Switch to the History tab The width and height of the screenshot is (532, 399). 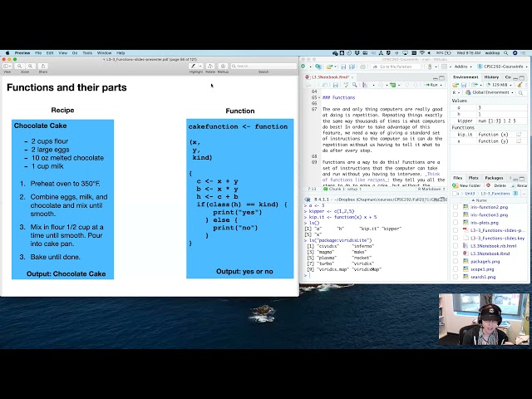(491, 77)
